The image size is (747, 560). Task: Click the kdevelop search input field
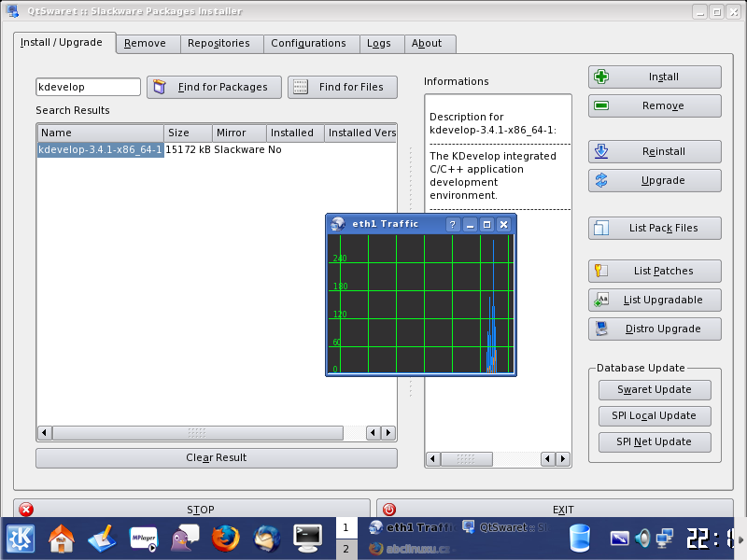88,87
